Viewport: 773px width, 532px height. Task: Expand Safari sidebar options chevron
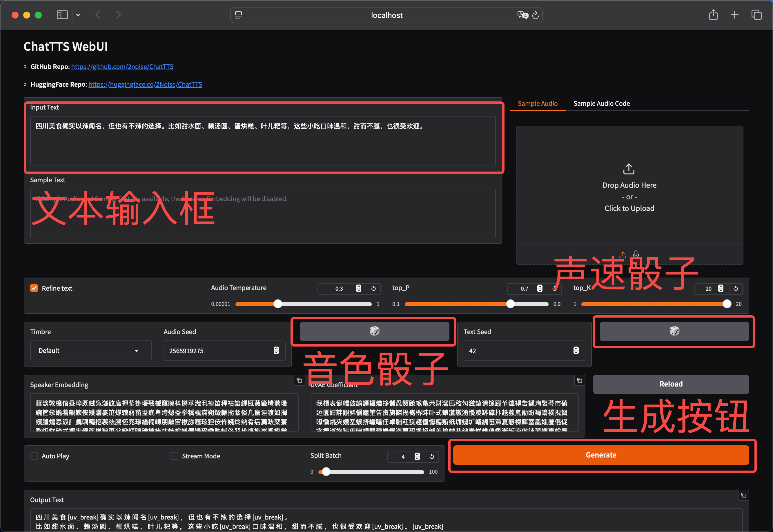coord(78,15)
